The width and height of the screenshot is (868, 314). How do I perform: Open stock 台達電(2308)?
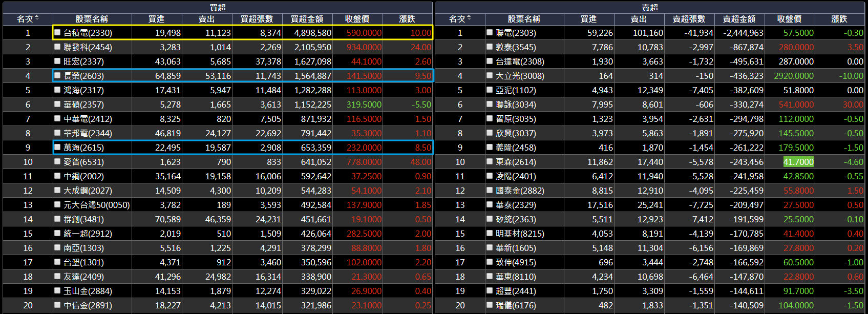tap(520, 61)
